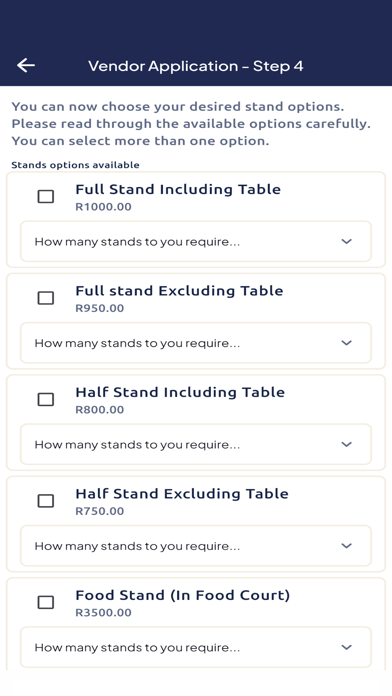
Task: Click the Stands options available heading
Action: [x=75, y=165]
